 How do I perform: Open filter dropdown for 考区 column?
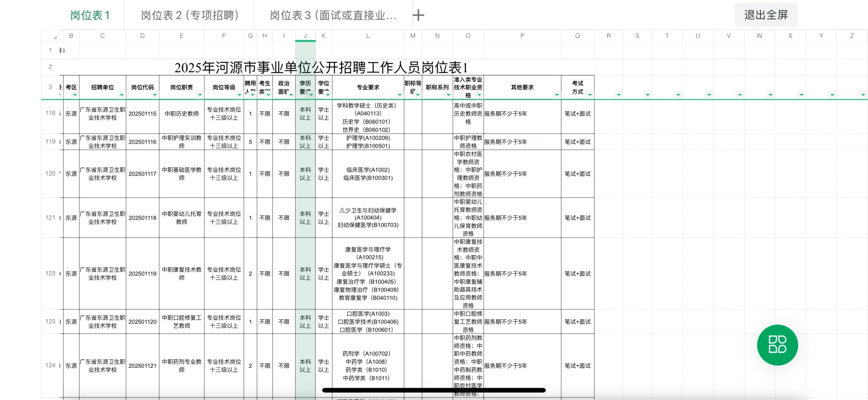click(x=75, y=95)
